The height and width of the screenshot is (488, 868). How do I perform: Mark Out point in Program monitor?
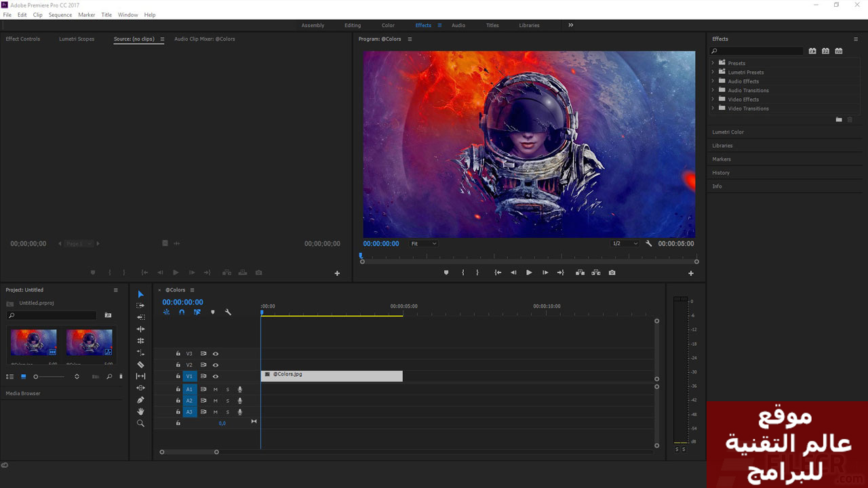click(477, 272)
